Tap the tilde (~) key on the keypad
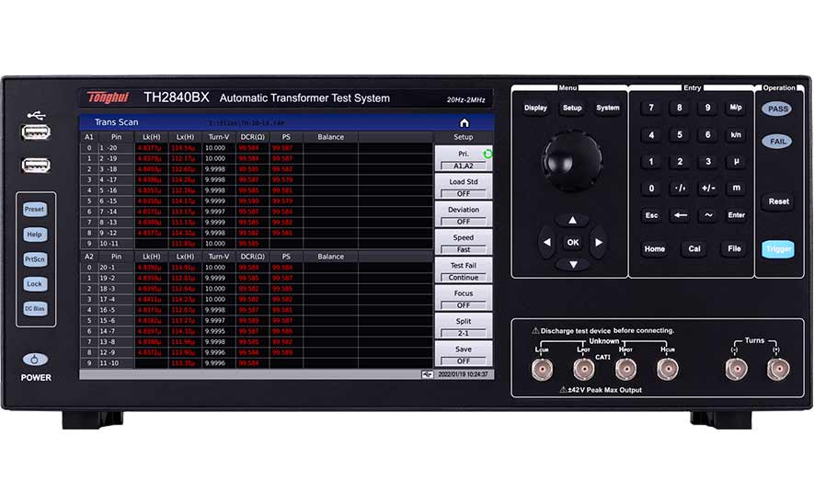The height and width of the screenshot is (504, 814). 708,215
